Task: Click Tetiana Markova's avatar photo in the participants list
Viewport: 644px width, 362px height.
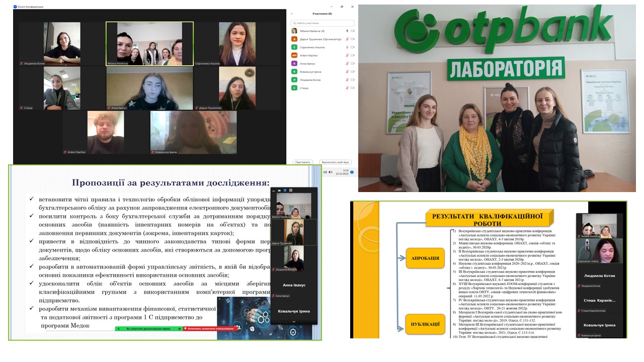Action: click(x=294, y=31)
